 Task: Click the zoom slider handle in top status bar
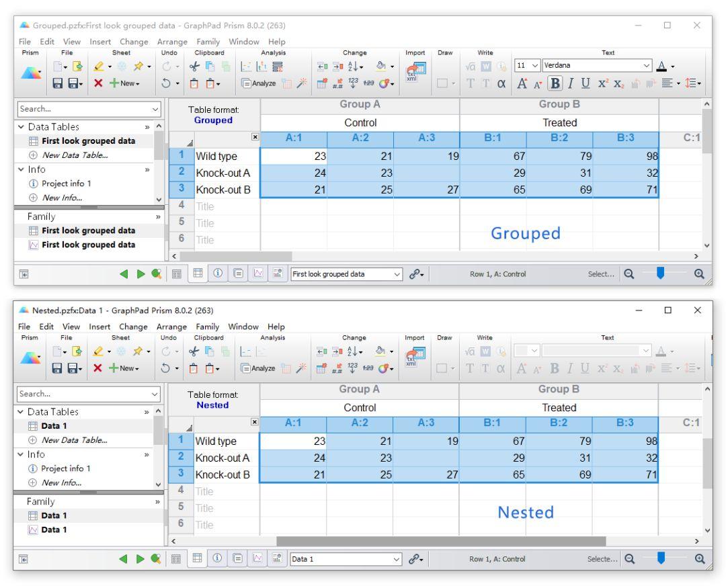coord(661,274)
